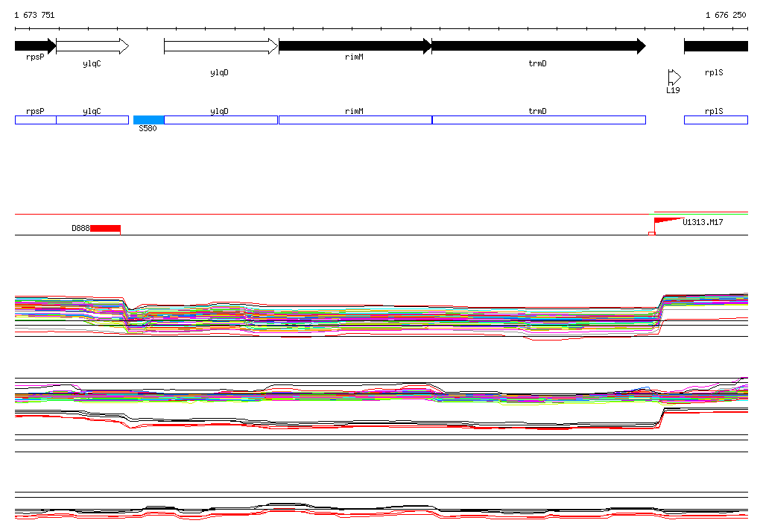Click the black rpsP gene arrow
This screenshot has width=763, height=532.
[x=35, y=46]
